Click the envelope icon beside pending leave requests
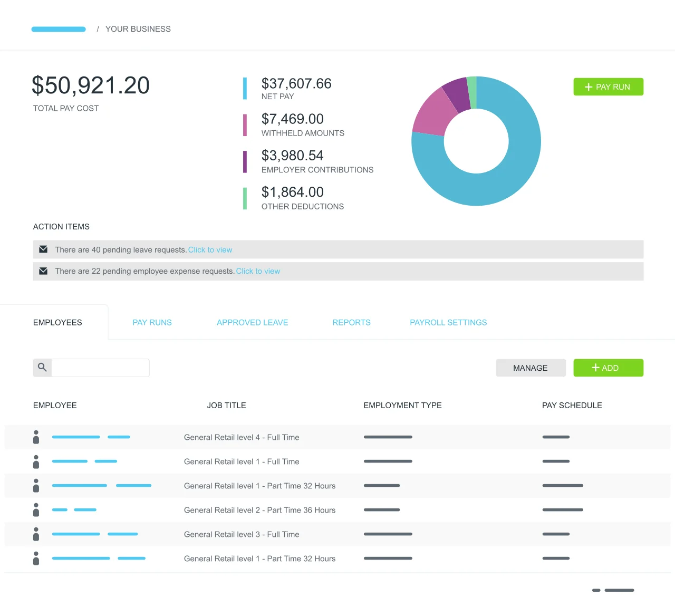 (43, 249)
